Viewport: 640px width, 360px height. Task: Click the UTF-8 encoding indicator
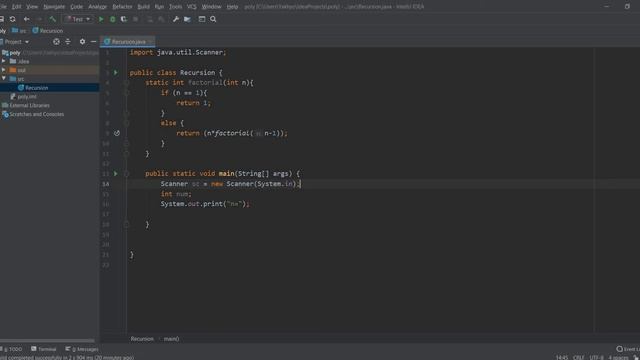[596, 357]
